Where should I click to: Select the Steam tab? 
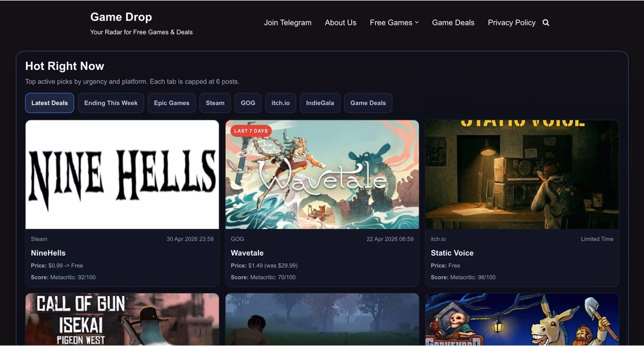click(x=215, y=103)
